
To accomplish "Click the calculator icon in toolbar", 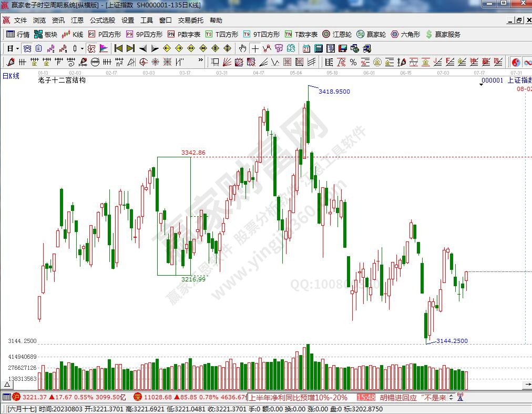I will 318,48.
